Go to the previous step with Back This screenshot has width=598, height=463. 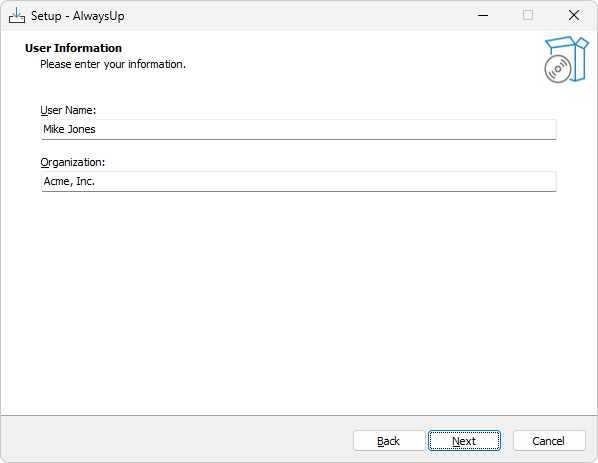tap(389, 441)
